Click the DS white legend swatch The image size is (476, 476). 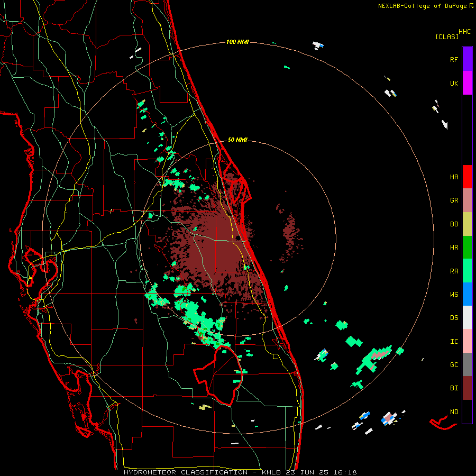[467, 317]
